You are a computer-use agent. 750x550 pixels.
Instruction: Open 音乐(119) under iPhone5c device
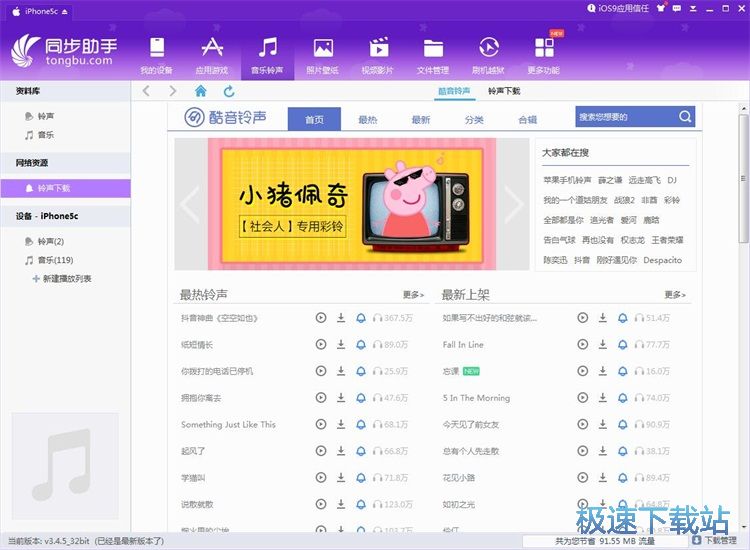tap(55, 260)
